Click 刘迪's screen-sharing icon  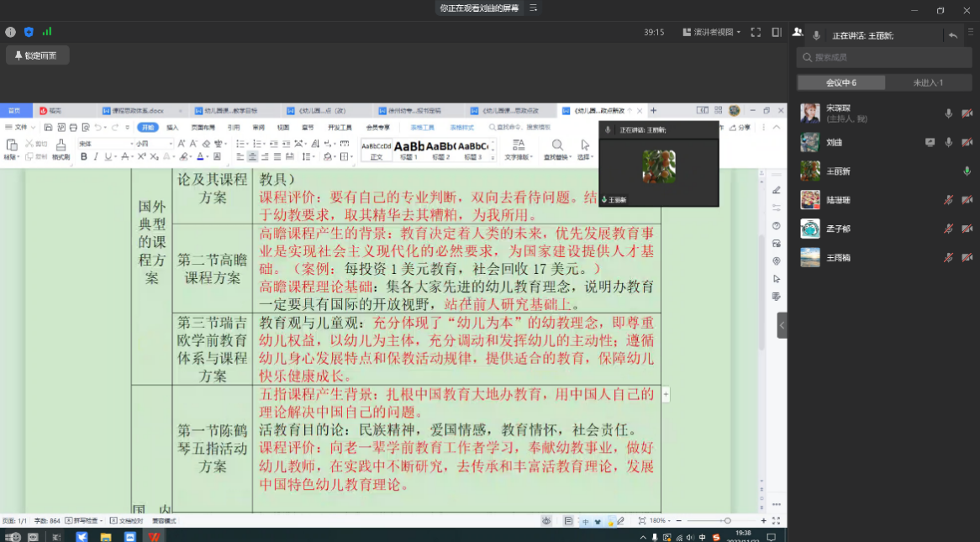930,142
